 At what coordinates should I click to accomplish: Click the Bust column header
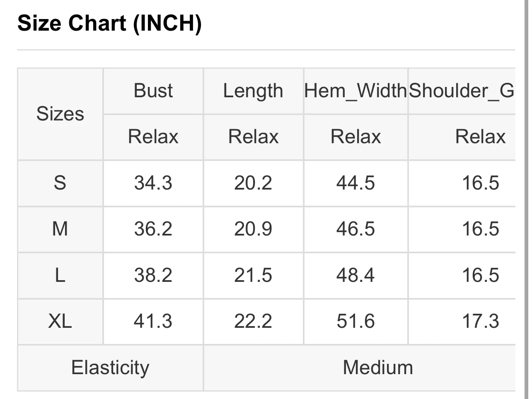(153, 91)
